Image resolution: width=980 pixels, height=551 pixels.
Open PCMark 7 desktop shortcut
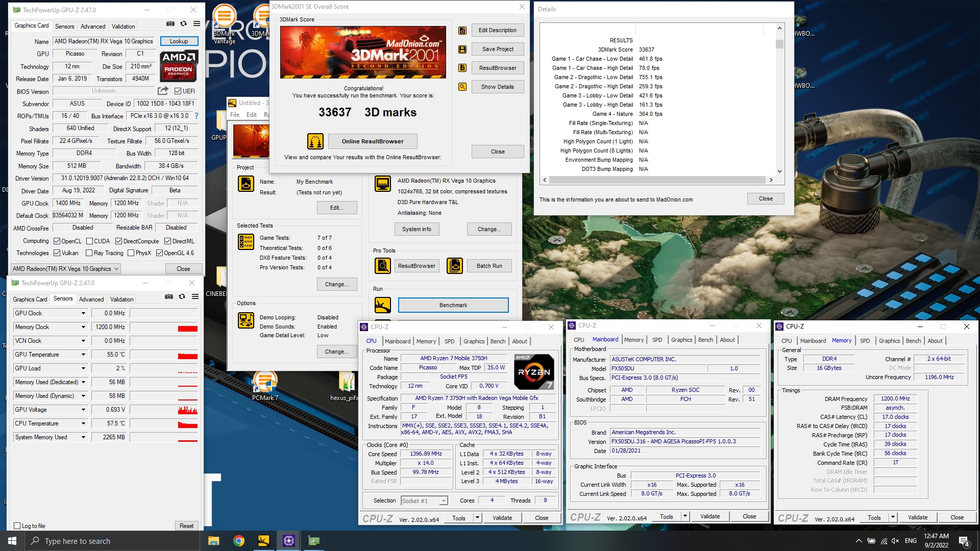[x=265, y=385]
